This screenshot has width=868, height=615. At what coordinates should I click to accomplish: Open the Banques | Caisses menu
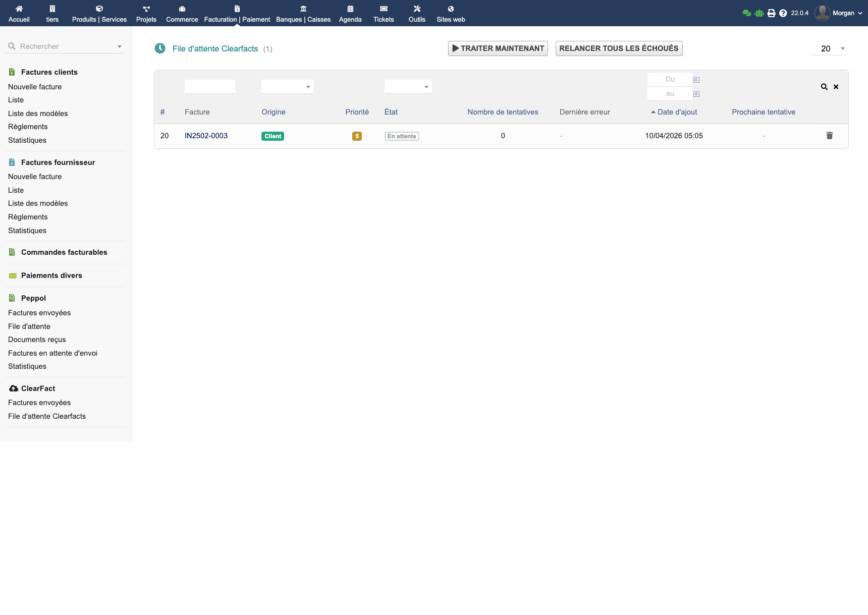coord(303,13)
